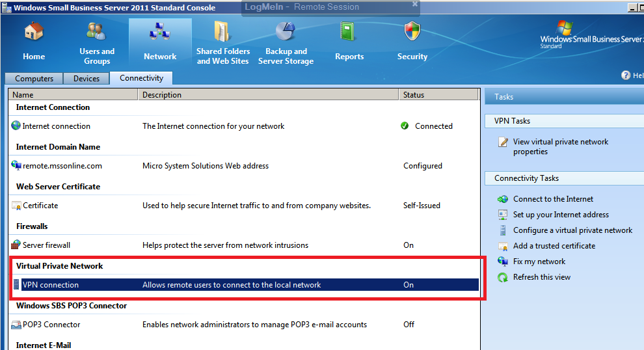Screen dimensions: 644x350
Task: Sort list by the Status column header
Action: [438, 94]
